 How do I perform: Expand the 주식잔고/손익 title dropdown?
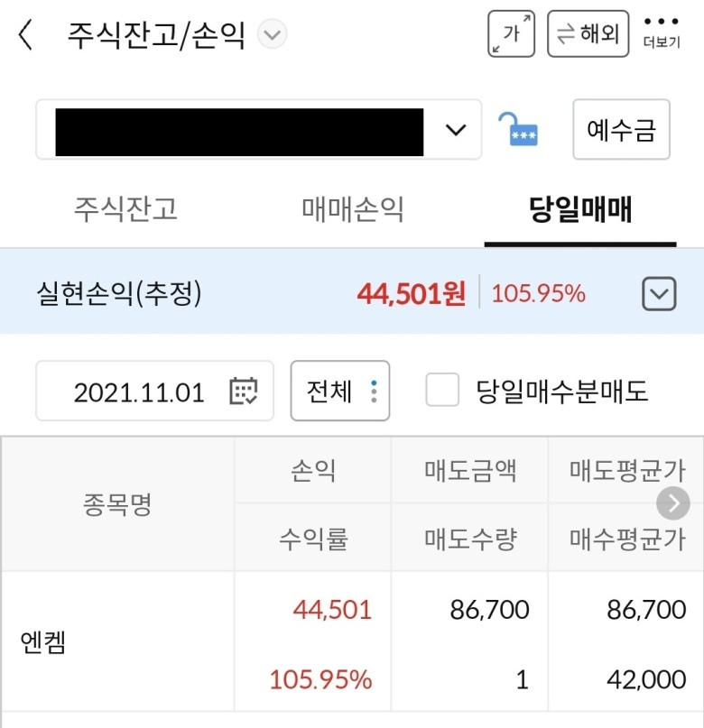(273, 34)
